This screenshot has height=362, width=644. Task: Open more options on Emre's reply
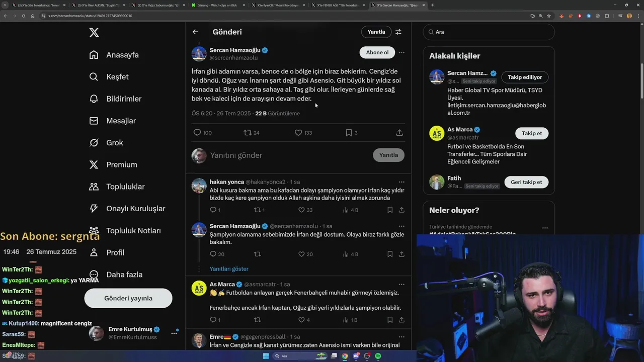(401, 337)
